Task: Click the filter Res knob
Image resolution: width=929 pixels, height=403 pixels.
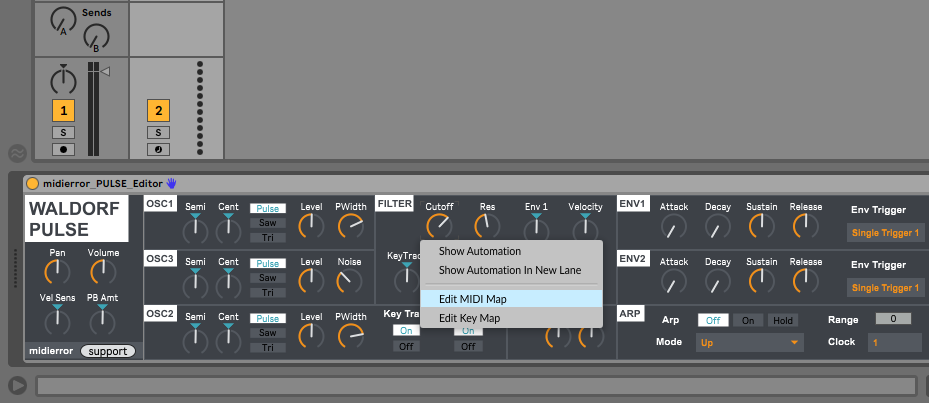Action: pos(488,226)
